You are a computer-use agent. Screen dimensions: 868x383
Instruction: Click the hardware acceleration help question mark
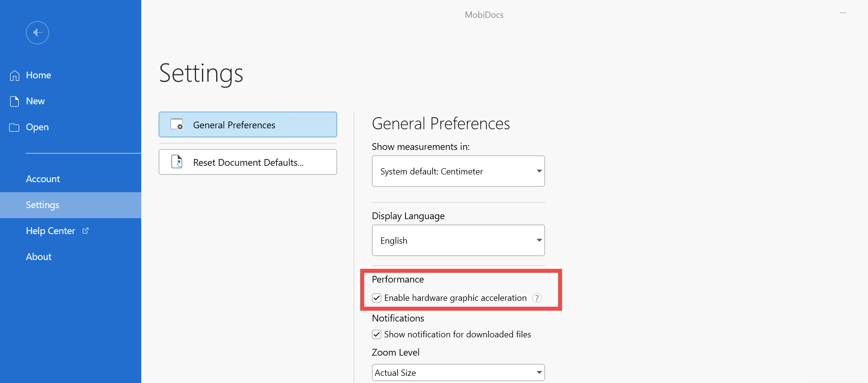[537, 298]
